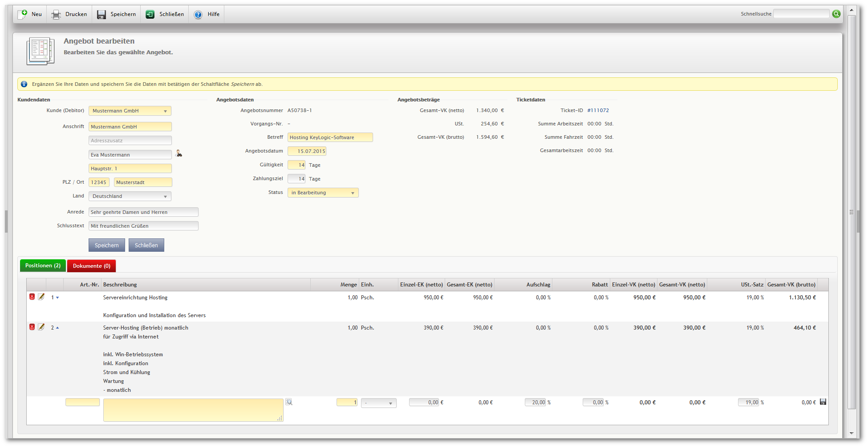The width and height of the screenshot is (868, 447).
Task: Click the blue Speichern form button
Action: pyautogui.click(x=107, y=245)
